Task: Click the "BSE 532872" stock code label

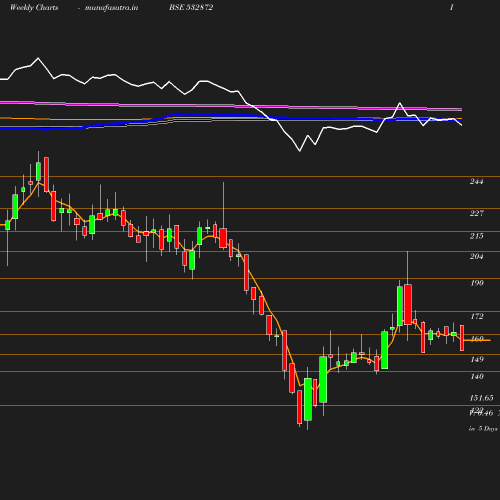Action: 191,7
